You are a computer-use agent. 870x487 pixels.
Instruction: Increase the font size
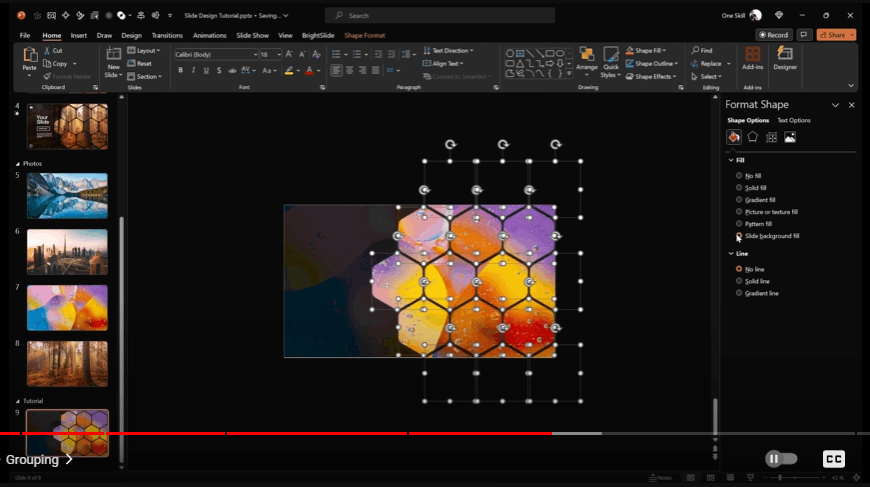point(289,54)
